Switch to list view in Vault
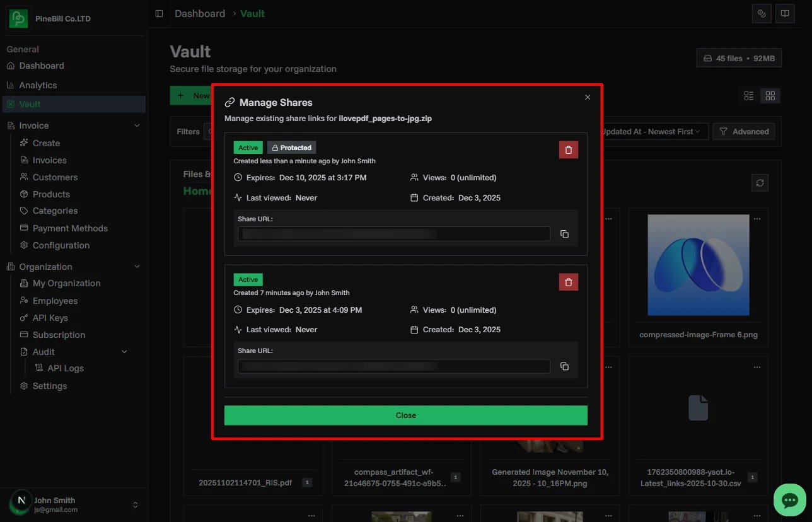The width and height of the screenshot is (812, 522). pyautogui.click(x=748, y=96)
